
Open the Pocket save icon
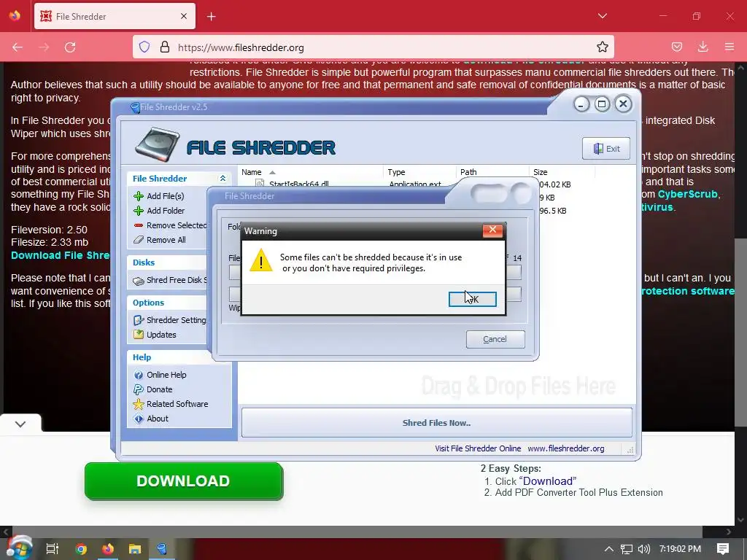(x=676, y=47)
